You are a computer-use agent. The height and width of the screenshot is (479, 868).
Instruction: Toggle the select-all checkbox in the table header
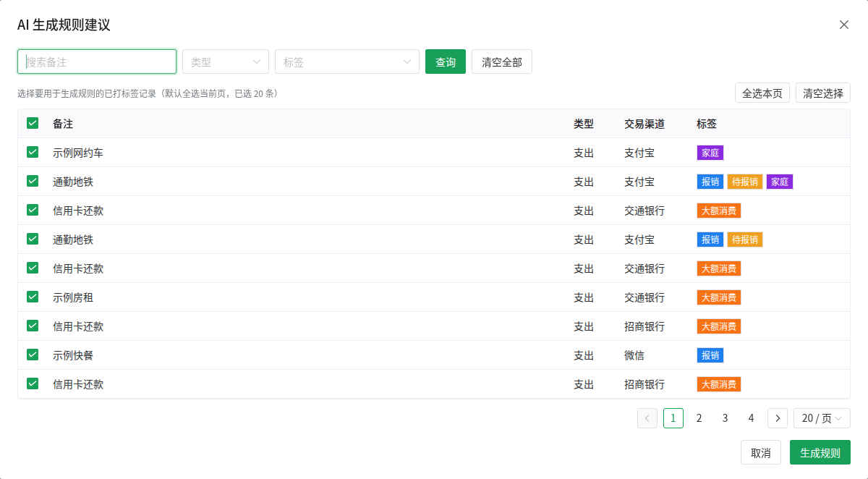[33, 123]
